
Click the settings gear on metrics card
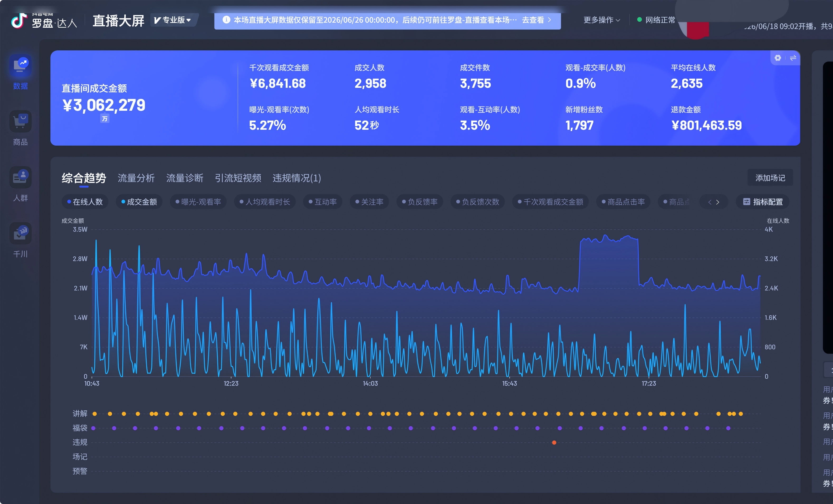coord(778,58)
